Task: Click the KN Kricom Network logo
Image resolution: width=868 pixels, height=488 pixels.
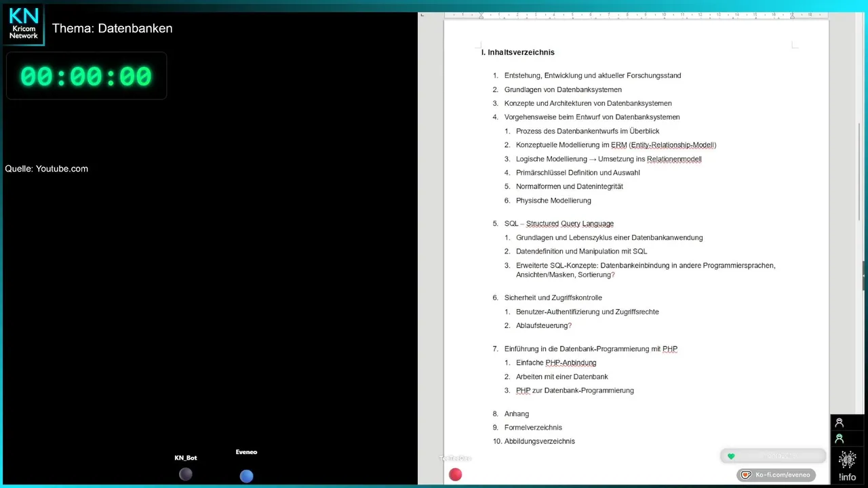Action: pos(24,24)
